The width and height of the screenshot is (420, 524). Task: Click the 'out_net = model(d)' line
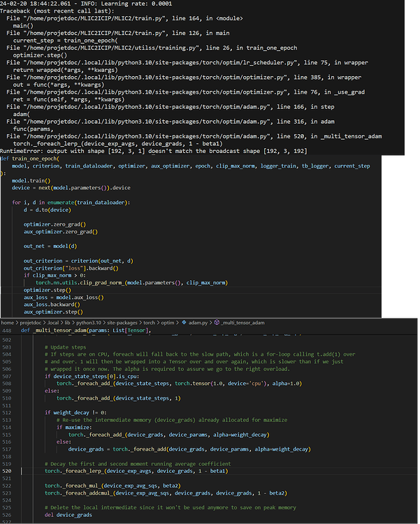50,247
